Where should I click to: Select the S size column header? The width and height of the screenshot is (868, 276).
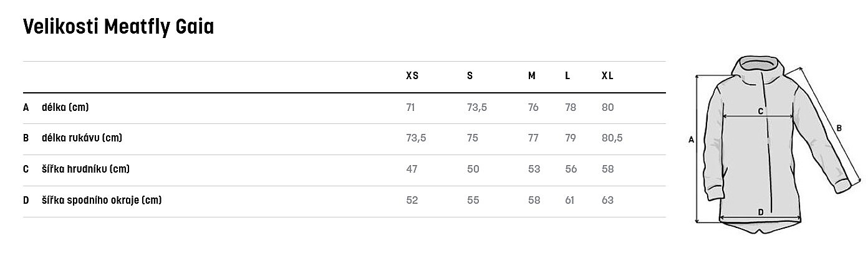470,76
